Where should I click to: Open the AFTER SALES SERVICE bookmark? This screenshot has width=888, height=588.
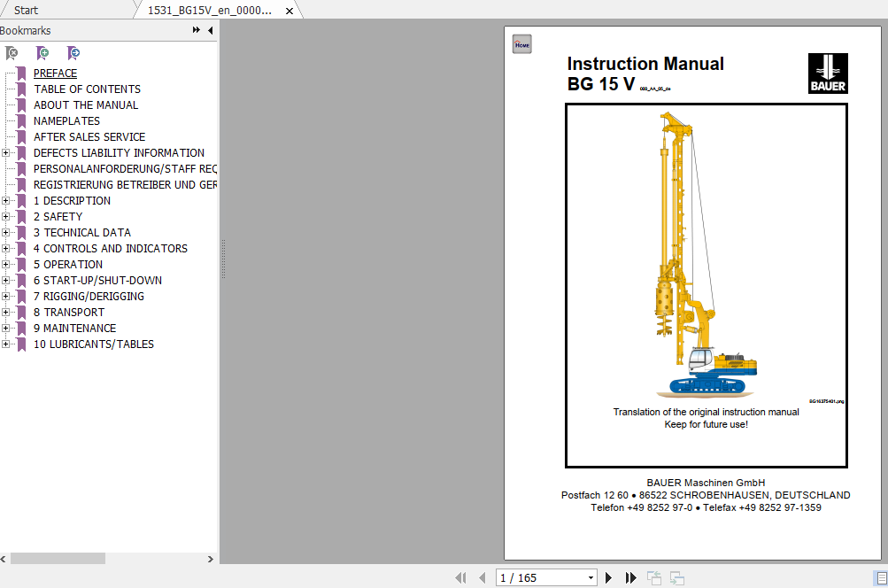[89, 136]
